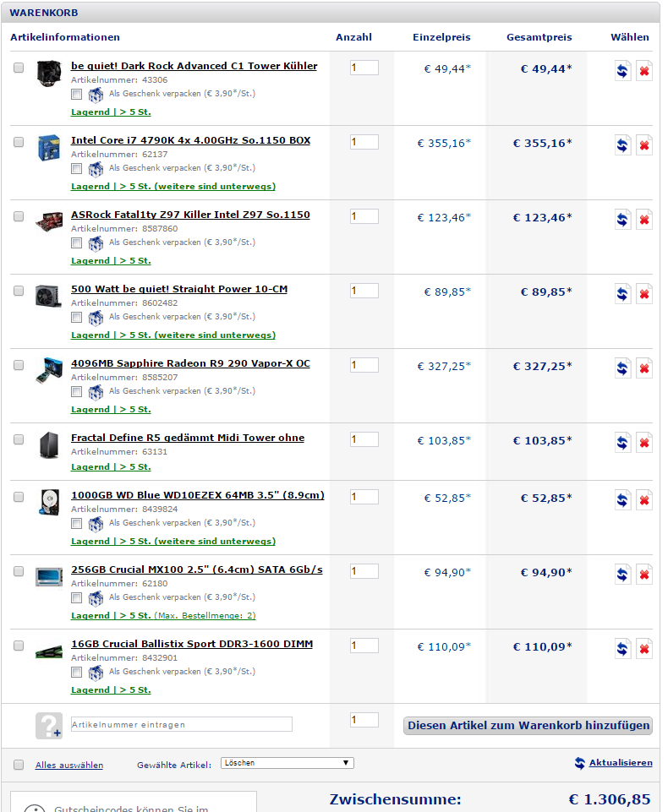Remove the WD Blue 1000GB hard drive

(x=643, y=500)
